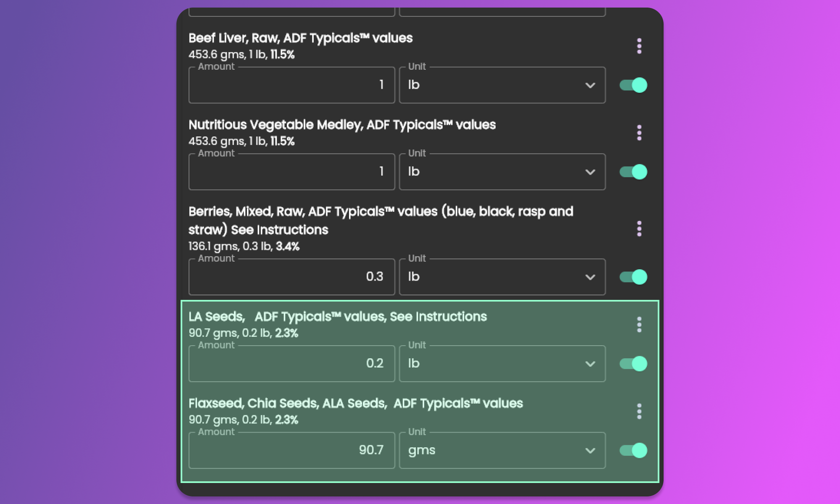840x504 pixels.
Task: Expand Beef Liver unit dropdown
Action: click(502, 85)
